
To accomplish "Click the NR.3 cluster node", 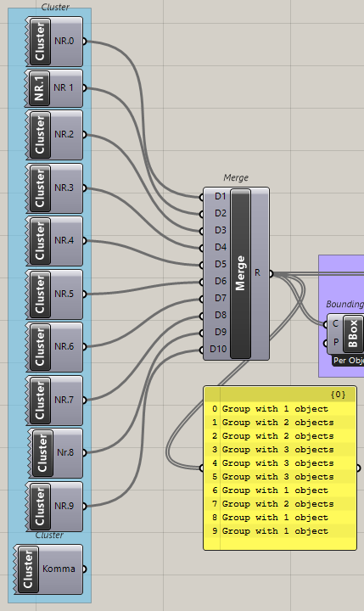I will click(54, 188).
